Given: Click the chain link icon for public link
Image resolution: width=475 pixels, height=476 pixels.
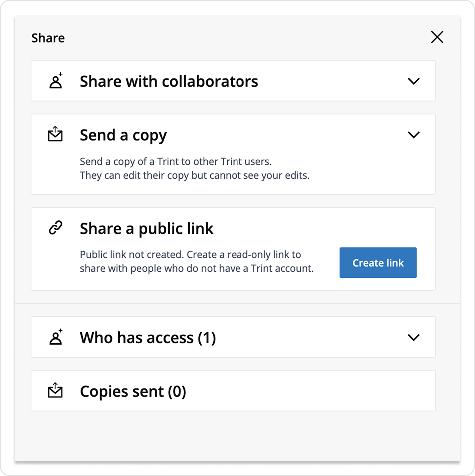Looking at the screenshot, I should tap(56, 228).
